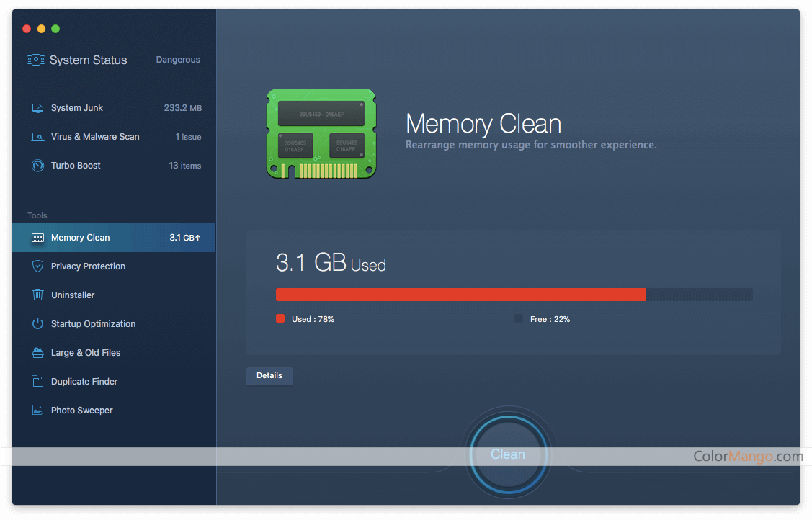Expand memory Details
The width and height of the screenshot is (812, 520).
coord(269,376)
